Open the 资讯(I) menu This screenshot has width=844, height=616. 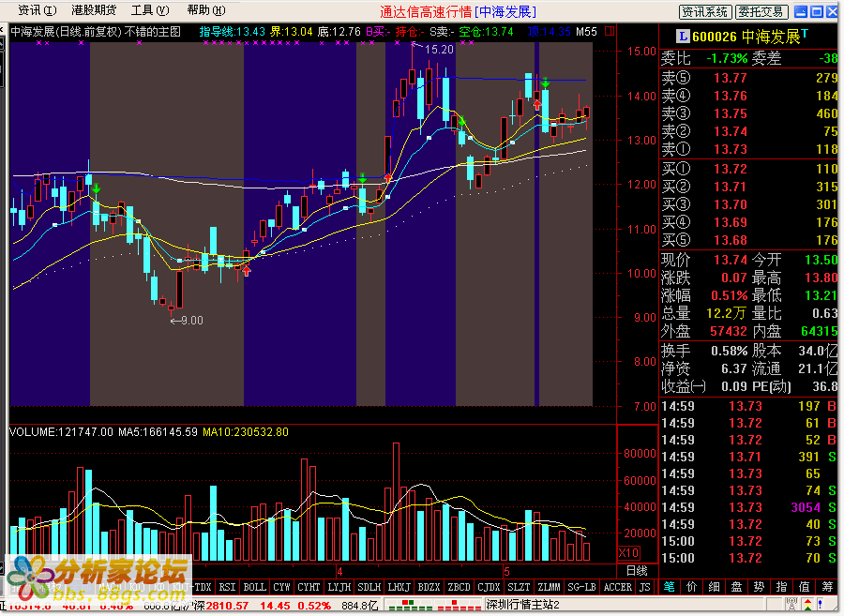click(x=38, y=10)
